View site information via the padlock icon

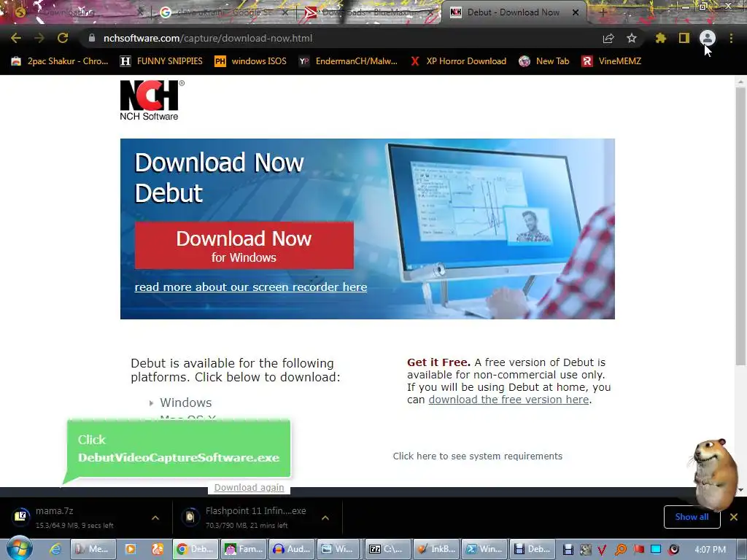pyautogui.click(x=91, y=38)
